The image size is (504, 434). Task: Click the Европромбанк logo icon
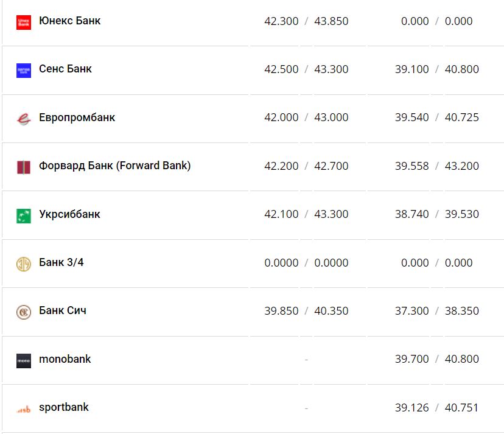pyautogui.click(x=24, y=119)
